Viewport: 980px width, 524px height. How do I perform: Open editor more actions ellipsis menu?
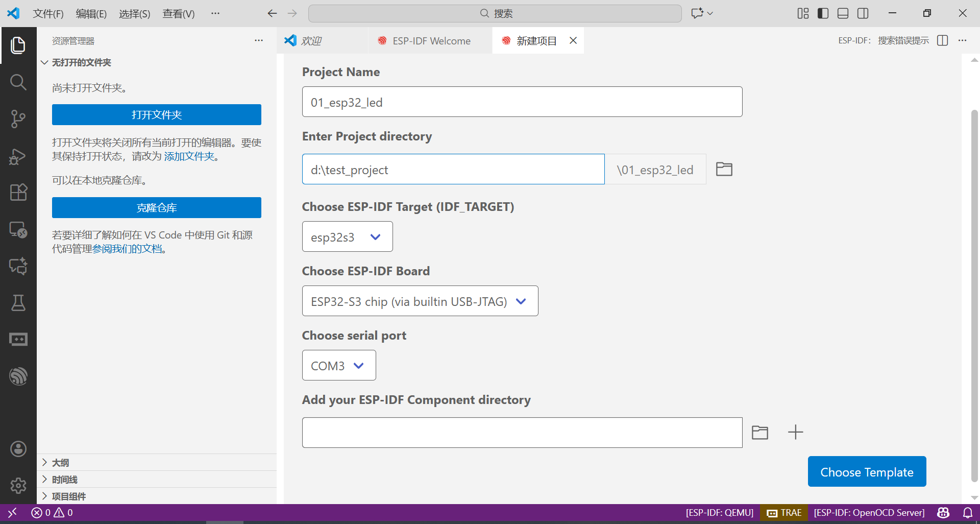962,40
